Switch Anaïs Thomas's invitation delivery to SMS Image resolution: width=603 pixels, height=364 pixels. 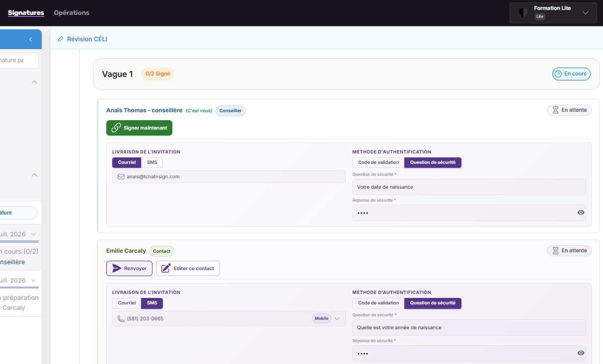[x=152, y=162]
